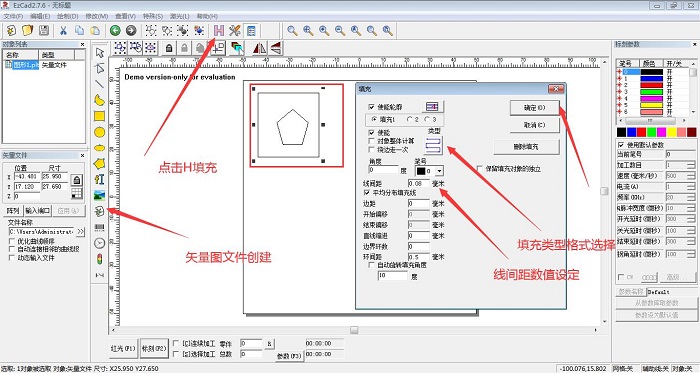
Task: Select the Save file icon
Action: point(44,30)
